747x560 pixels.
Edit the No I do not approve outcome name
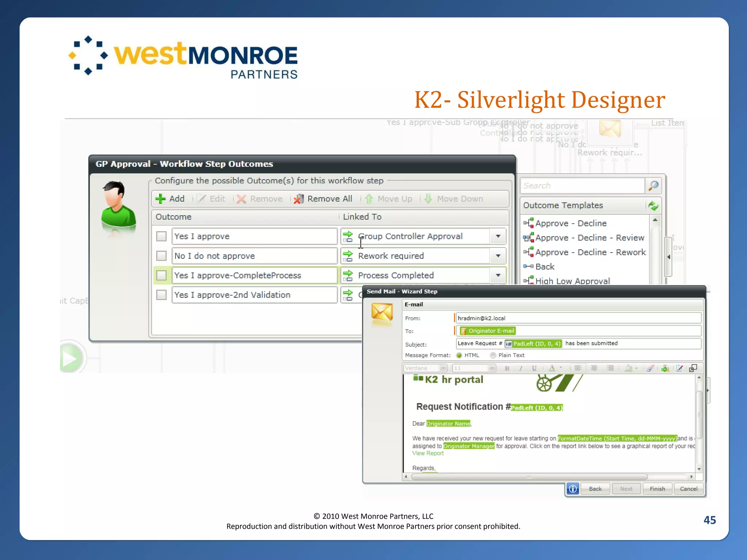tap(254, 256)
